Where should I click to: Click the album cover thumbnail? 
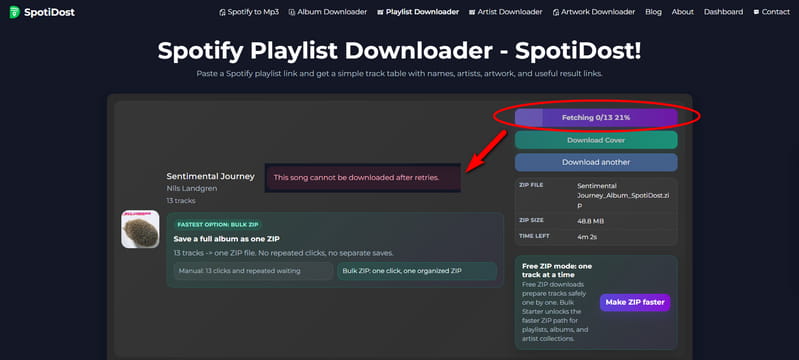tap(140, 229)
